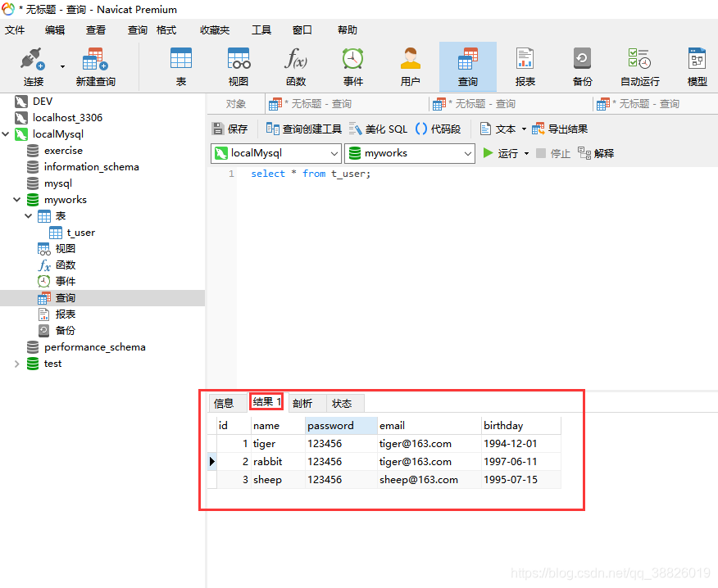This screenshot has height=588, width=718.
Task: Select Functions (函数) under myworks
Action: pyautogui.click(x=65, y=265)
